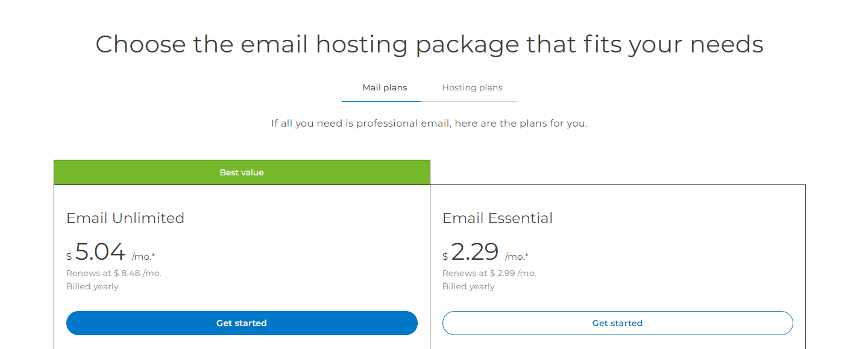Image resolution: width=868 pixels, height=349 pixels.
Task: Click Billed yearly under Email Essential
Action: pyautogui.click(x=468, y=286)
